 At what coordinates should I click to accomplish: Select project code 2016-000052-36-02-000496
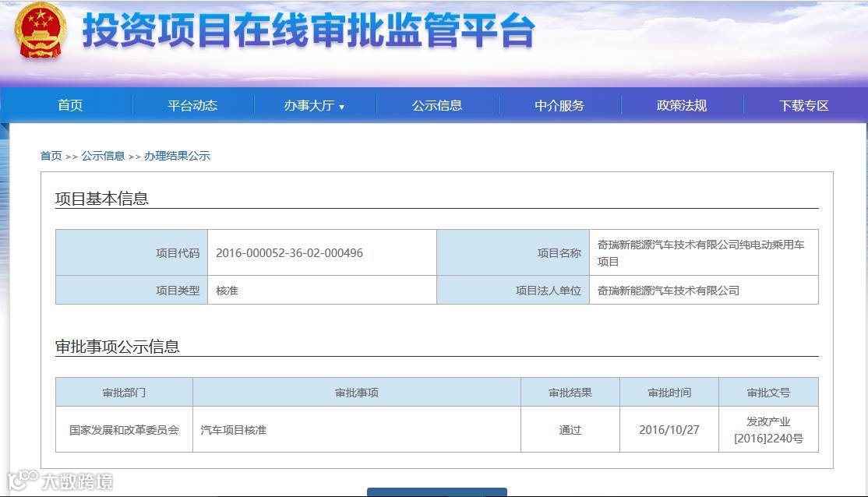click(x=290, y=253)
